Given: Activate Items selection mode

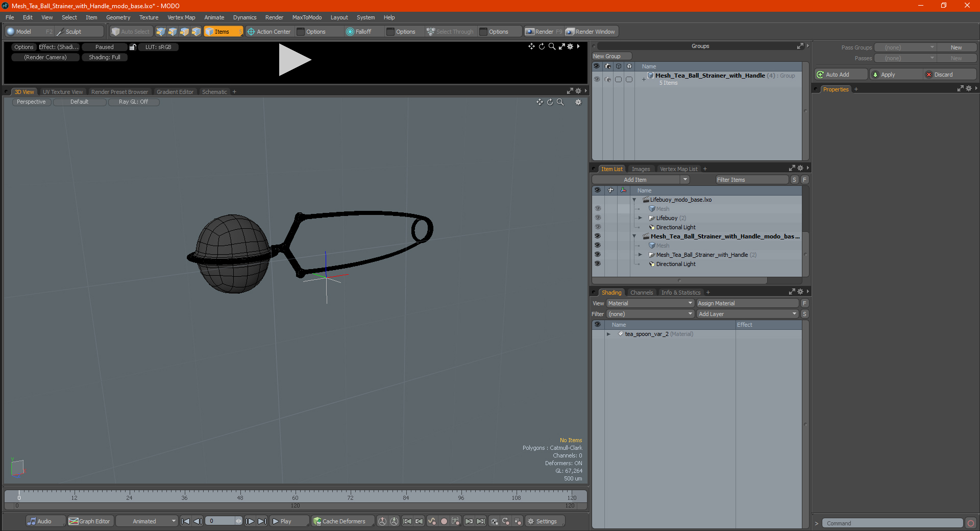Looking at the screenshot, I should point(224,32).
